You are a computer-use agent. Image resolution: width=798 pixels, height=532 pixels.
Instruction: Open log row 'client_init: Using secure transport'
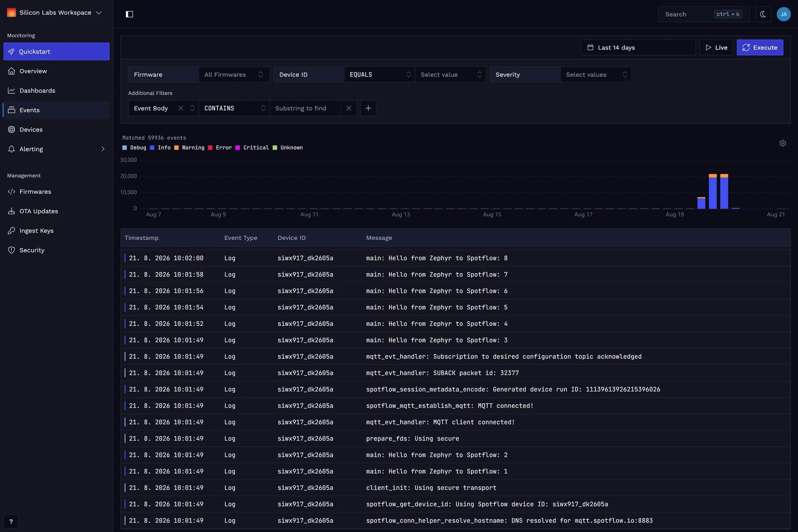pyautogui.click(x=456, y=488)
